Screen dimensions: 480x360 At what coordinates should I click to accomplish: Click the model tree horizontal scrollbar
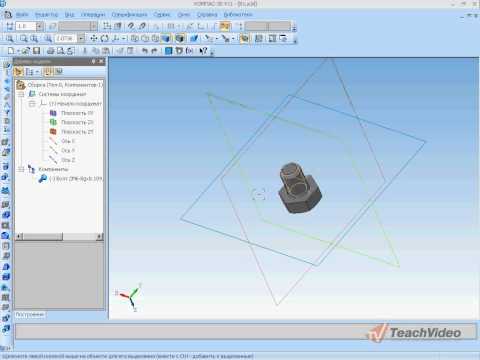click(x=60, y=237)
